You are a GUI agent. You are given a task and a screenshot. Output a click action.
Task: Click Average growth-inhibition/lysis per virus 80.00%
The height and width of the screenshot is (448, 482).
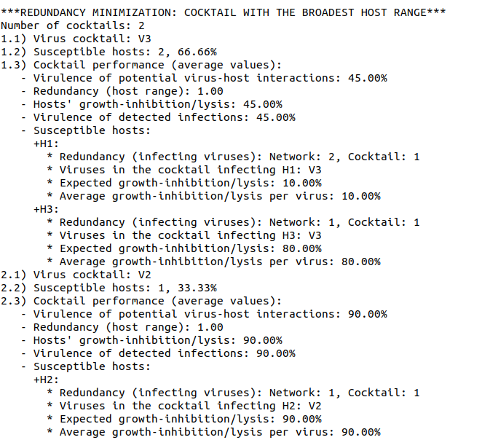[x=219, y=262]
